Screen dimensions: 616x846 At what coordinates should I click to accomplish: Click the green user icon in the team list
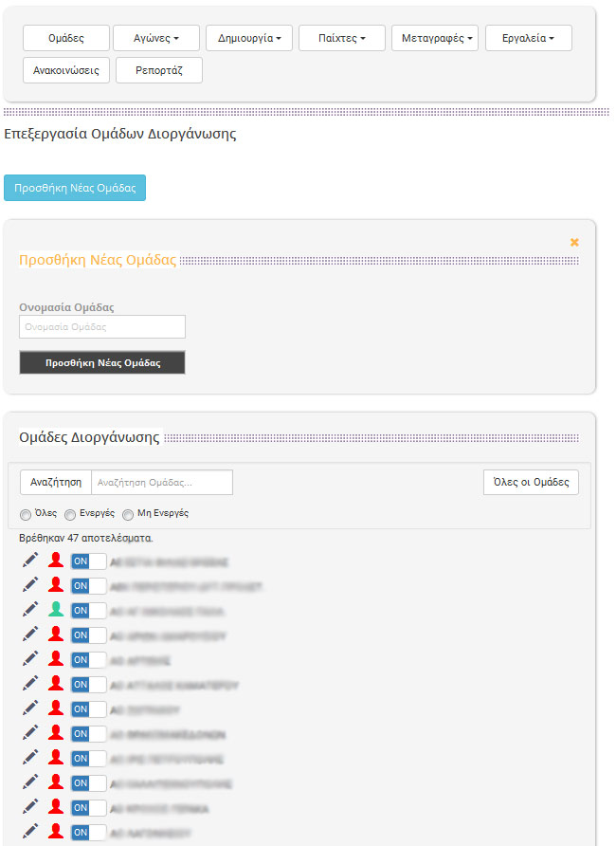tap(56, 610)
